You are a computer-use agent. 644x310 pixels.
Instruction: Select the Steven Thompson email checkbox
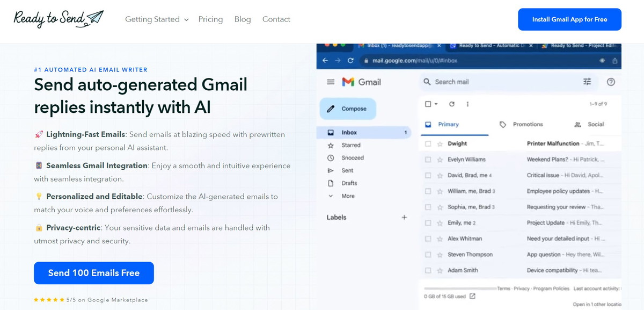428,255
